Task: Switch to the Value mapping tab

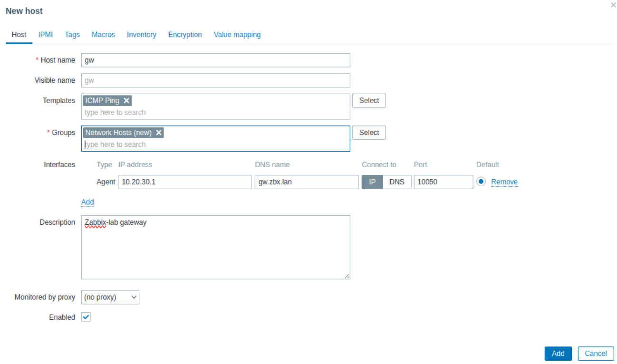Action: coord(237,35)
